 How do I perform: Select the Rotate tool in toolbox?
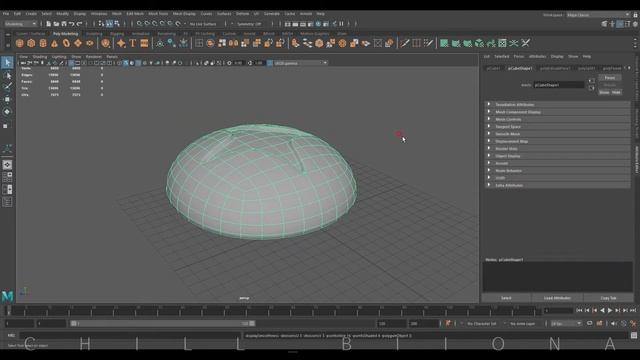click(x=7, y=111)
